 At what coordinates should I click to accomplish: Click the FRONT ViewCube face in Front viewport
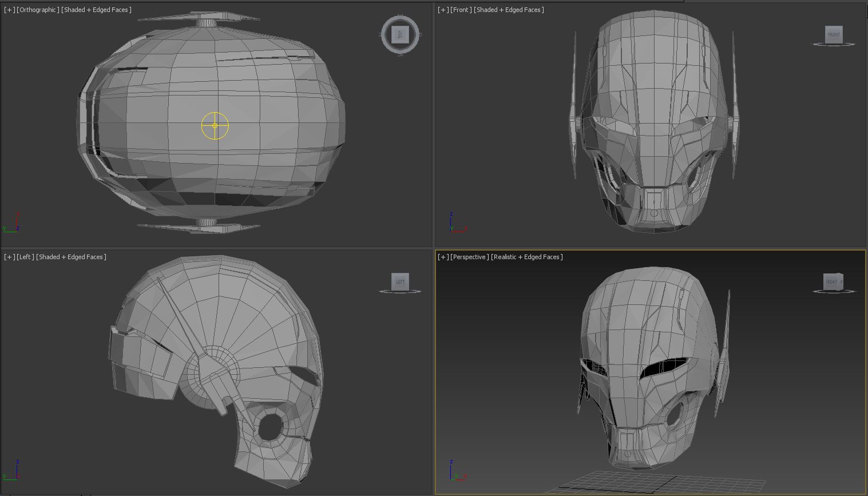834,34
